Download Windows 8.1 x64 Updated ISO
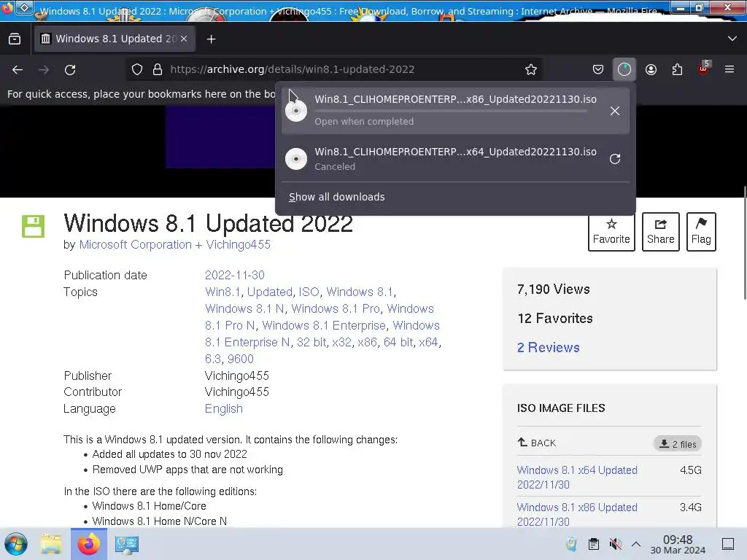 tap(577, 477)
